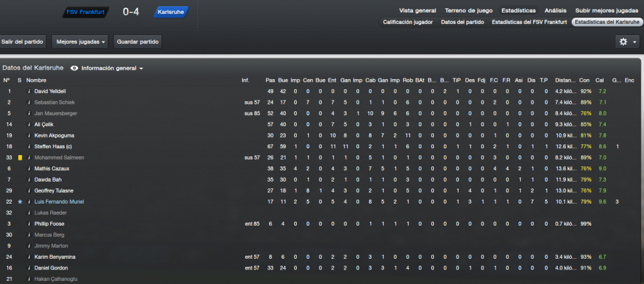
Task: Switch to the Análisis tab
Action: (556, 11)
